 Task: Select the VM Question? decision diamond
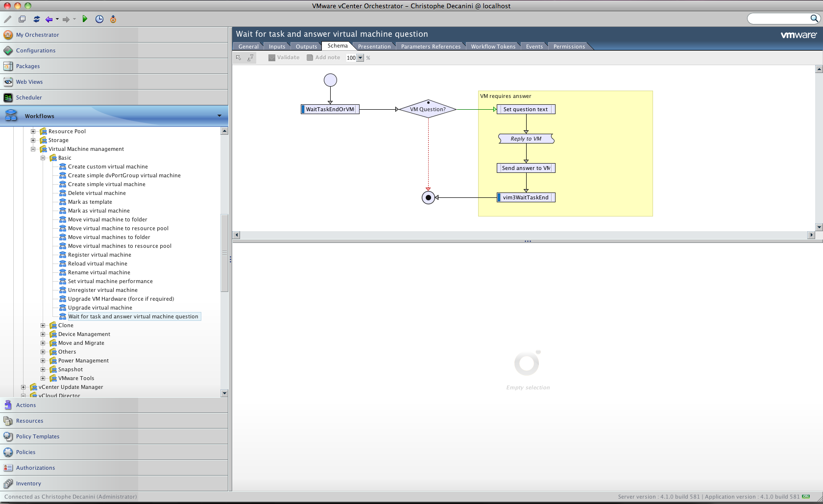[428, 109]
